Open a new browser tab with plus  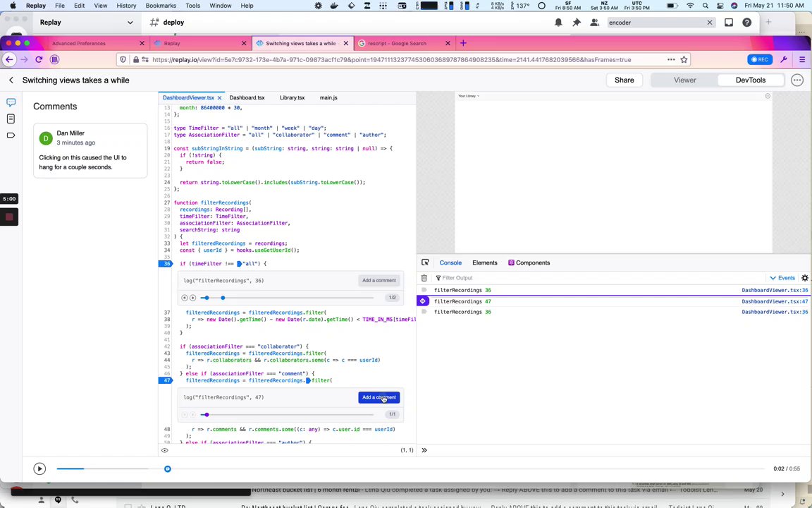click(x=463, y=44)
